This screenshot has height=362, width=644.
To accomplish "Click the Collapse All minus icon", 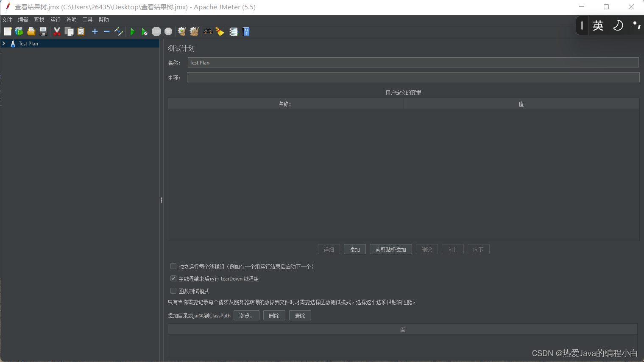I will pyautogui.click(x=107, y=31).
